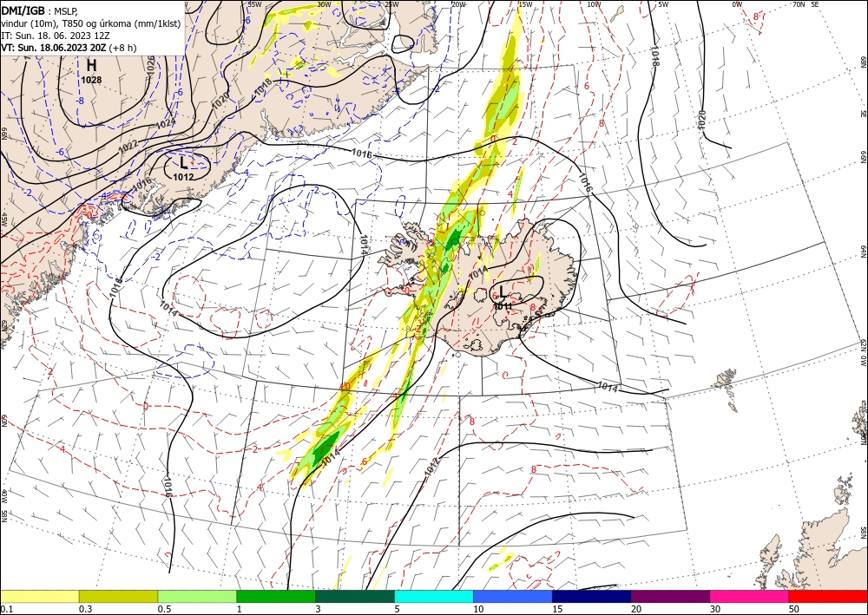Select the green 1–3 mm legend swatch
The image size is (868, 615).
point(276,596)
